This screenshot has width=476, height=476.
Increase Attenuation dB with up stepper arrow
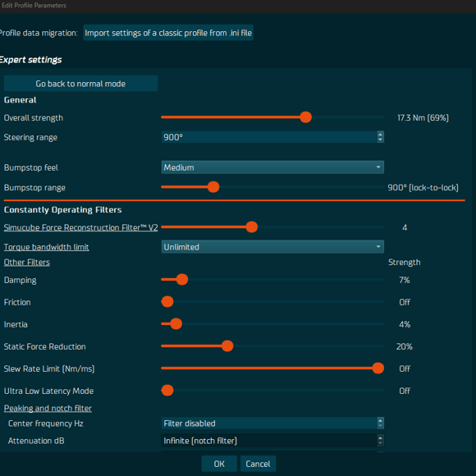(x=380, y=437)
